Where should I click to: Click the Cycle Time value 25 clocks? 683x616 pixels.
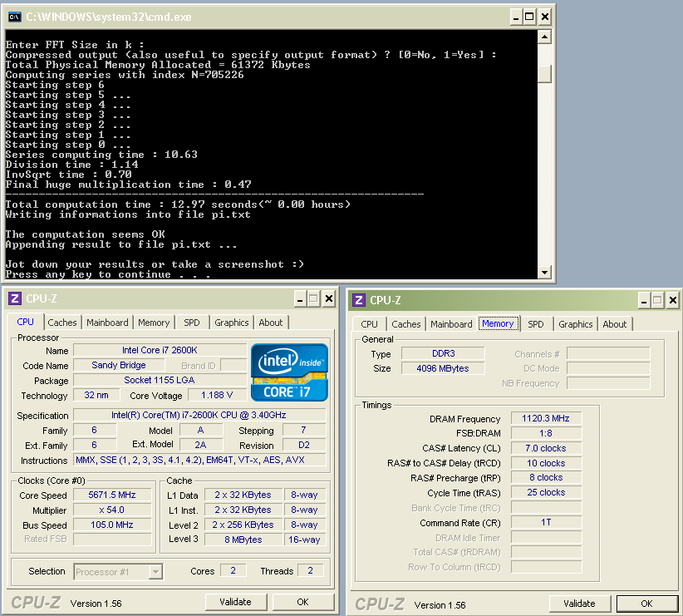tap(546, 492)
